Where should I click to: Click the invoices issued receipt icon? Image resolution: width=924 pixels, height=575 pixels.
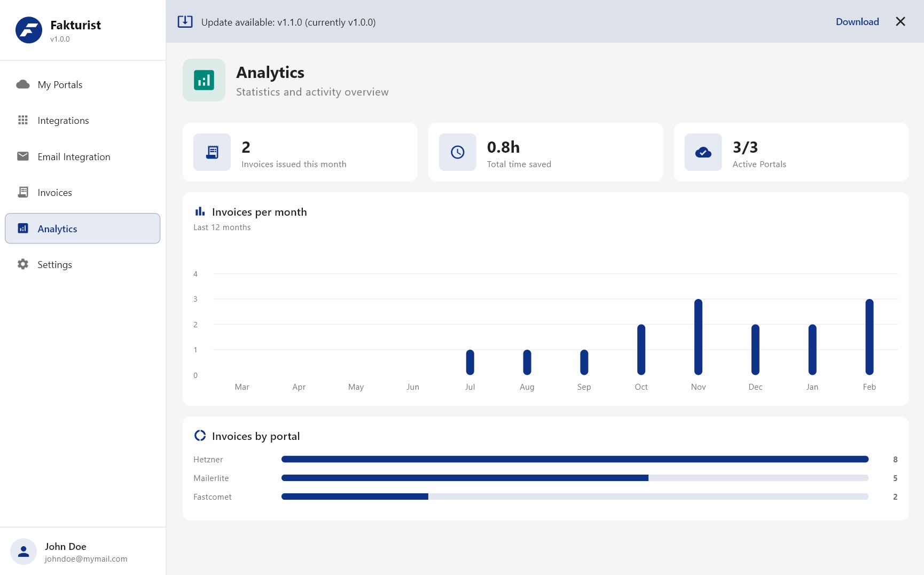pyautogui.click(x=212, y=152)
